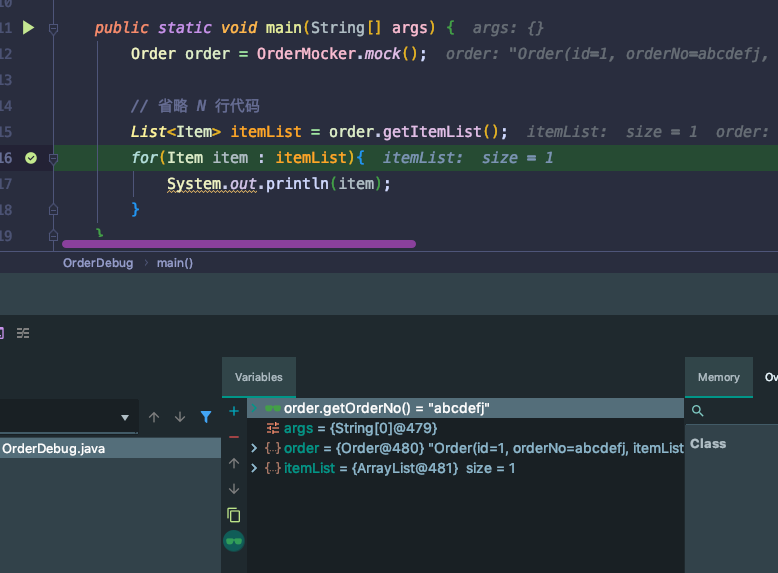Expand the order.getOrderNo() watch entry
778x573 pixels.
click(254, 408)
